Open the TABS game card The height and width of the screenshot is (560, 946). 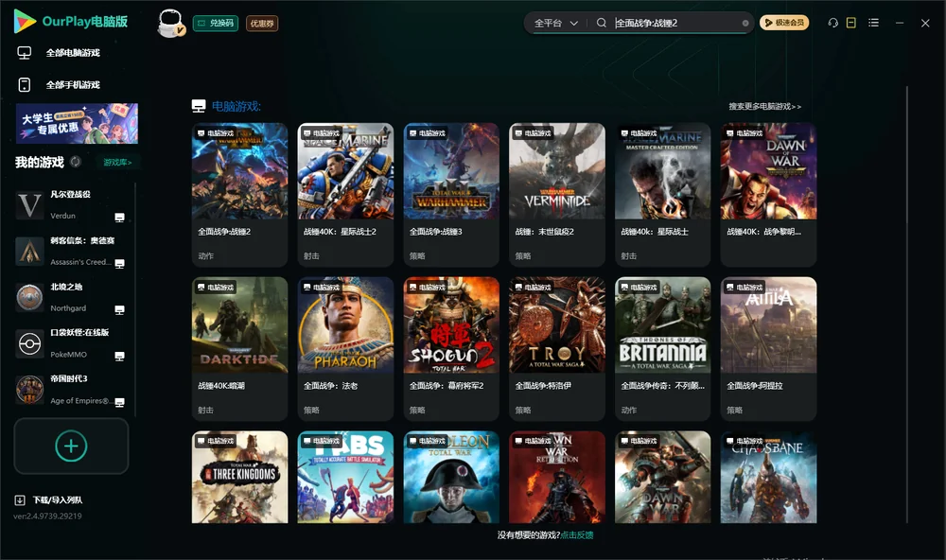click(x=345, y=477)
